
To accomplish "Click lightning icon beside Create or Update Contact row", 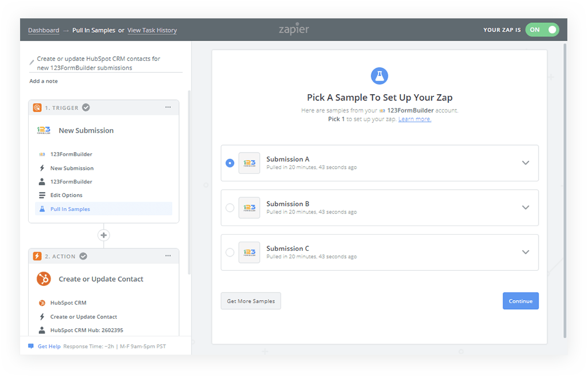I will (42, 317).
